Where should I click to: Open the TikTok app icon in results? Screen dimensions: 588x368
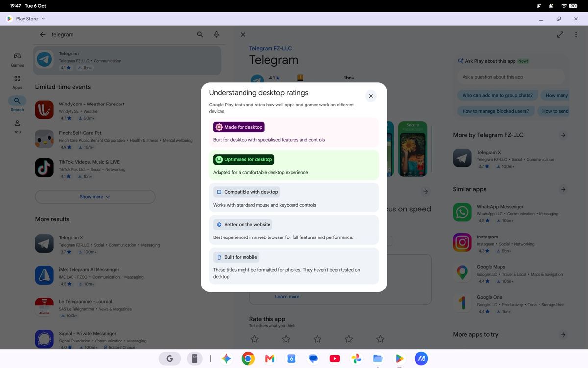pos(45,168)
